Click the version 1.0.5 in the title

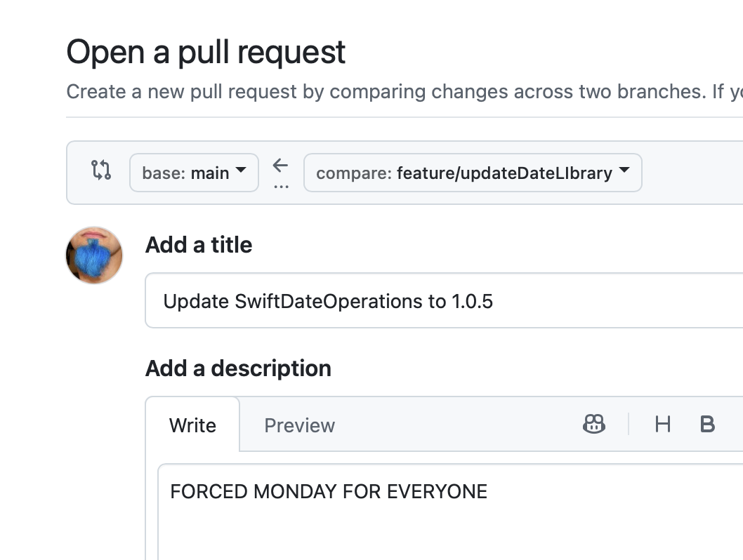[x=472, y=302]
